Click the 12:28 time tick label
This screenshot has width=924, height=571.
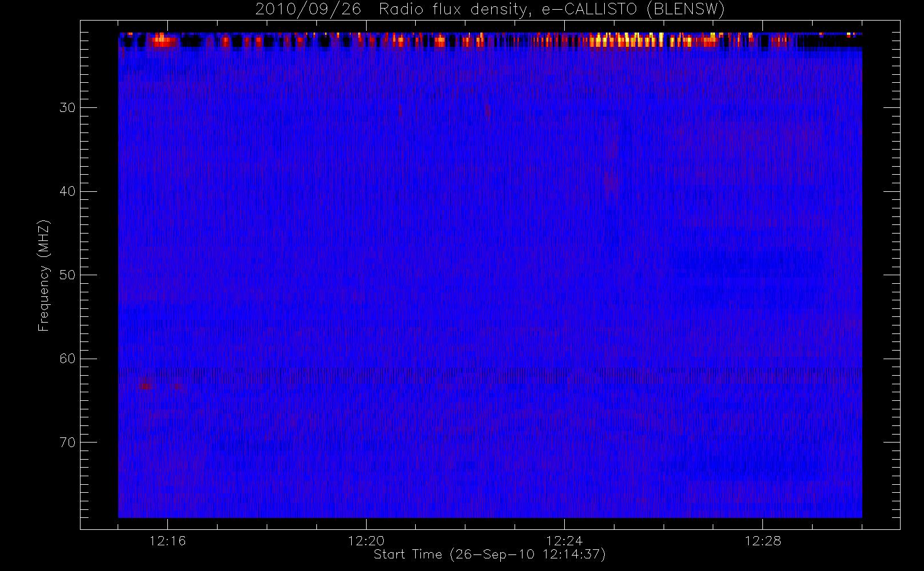[x=762, y=541]
